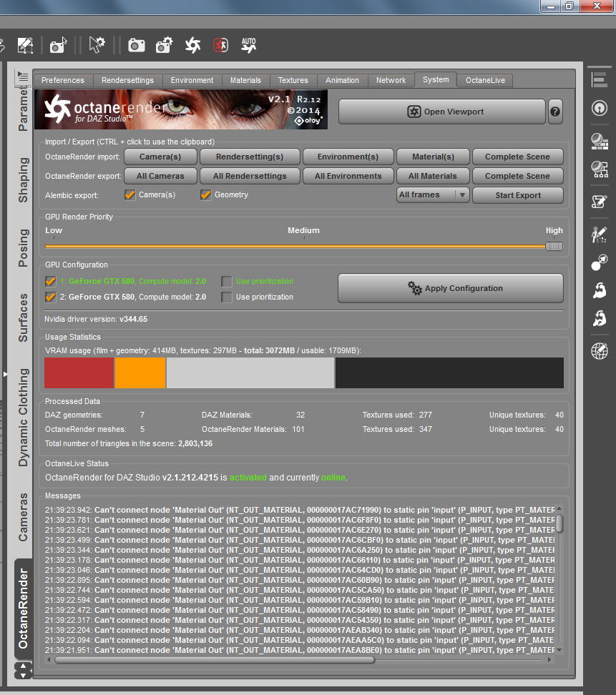Click the sphere-with-bricks icon in right sidebar
Viewport: 616px width, 695px height.
click(x=599, y=142)
